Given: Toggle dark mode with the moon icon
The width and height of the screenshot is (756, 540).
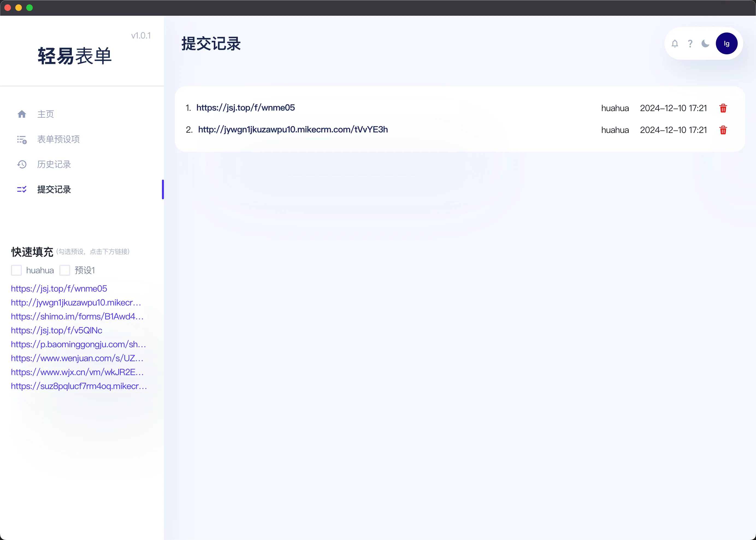Looking at the screenshot, I should (x=705, y=43).
